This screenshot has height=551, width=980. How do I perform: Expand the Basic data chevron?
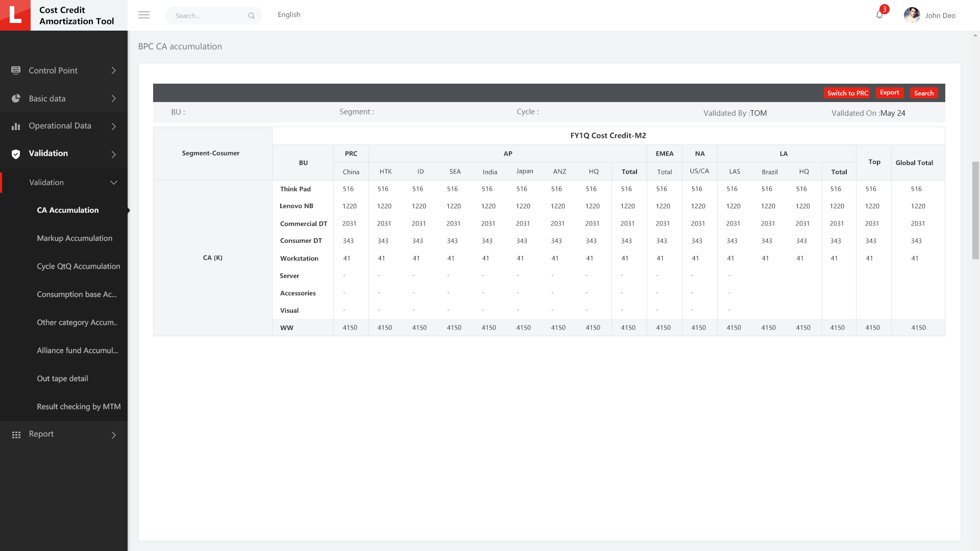pyautogui.click(x=114, y=98)
